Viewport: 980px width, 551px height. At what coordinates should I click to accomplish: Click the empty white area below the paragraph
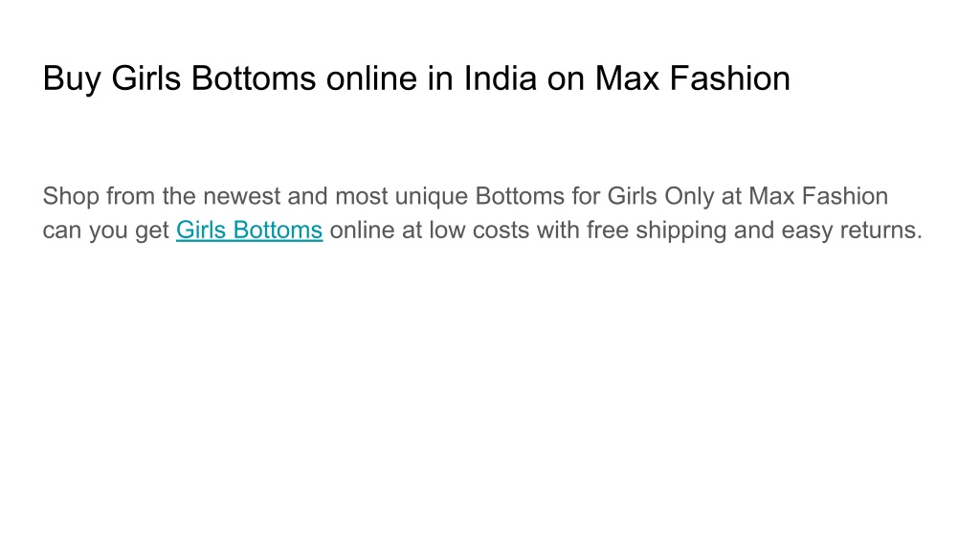[x=490, y=400]
